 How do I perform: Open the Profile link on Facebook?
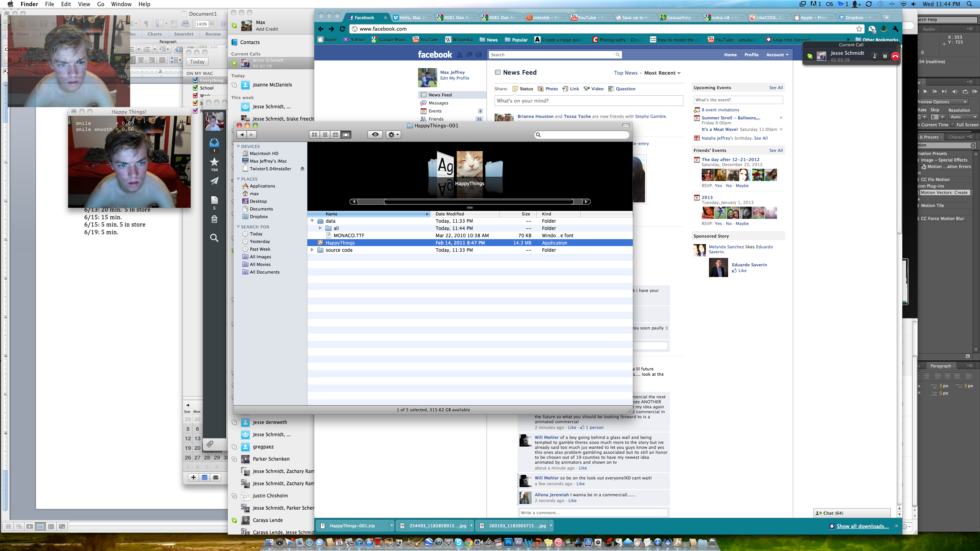(x=751, y=55)
